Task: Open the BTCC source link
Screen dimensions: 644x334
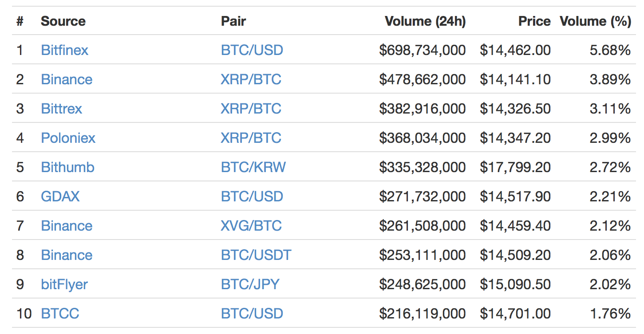Action: point(60,314)
